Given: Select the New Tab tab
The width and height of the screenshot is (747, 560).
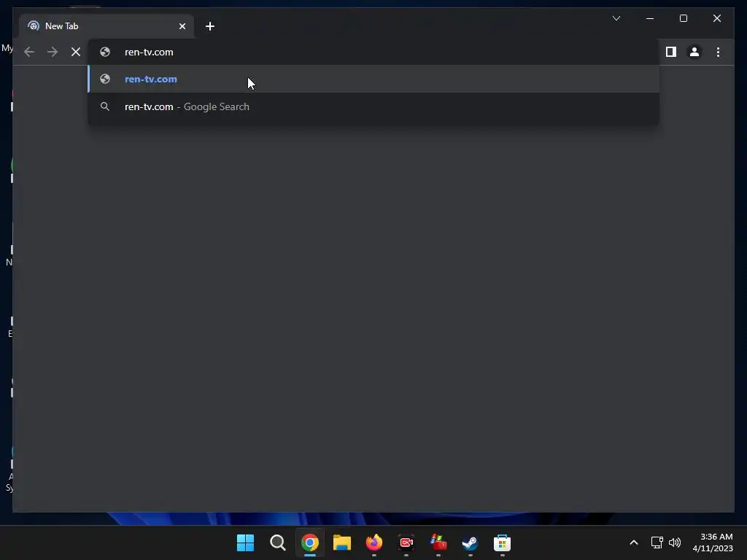Looking at the screenshot, I should click(107, 26).
